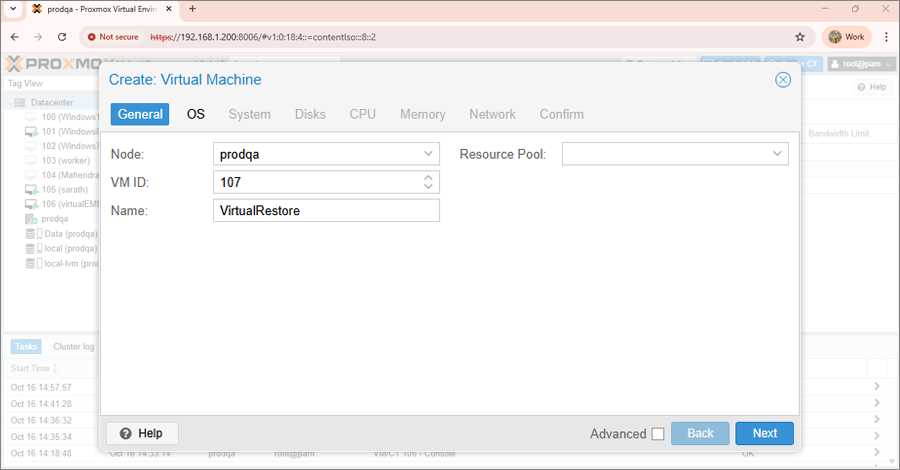Expand the Oct 16 14:57:57 task row
Screen dimensions: 900x470
point(876,387)
